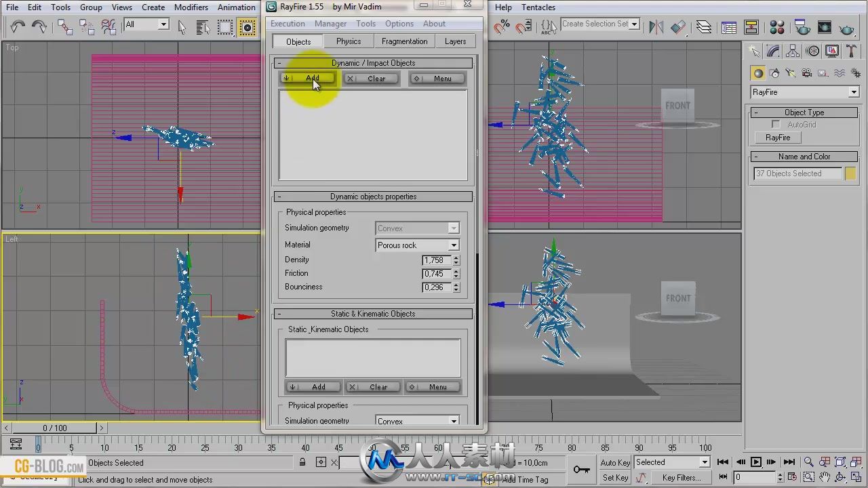
Task: Open Edit Named Selection Sets icon
Action: (548, 26)
